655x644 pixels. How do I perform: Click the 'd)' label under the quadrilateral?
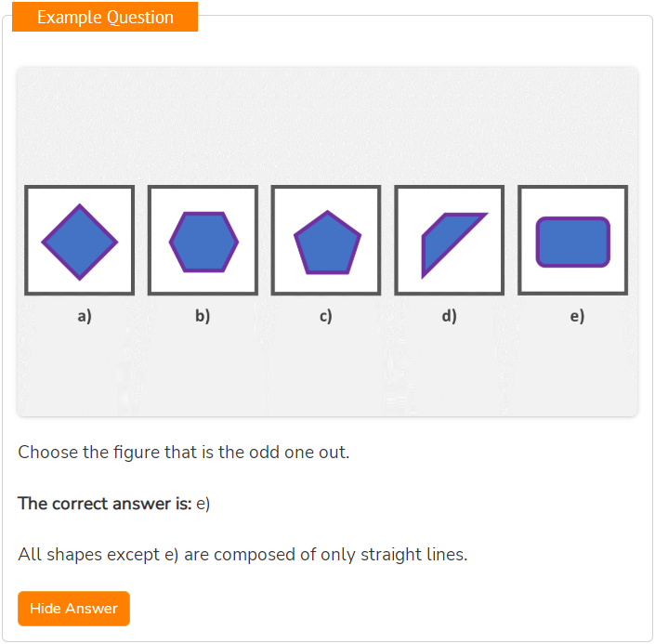click(449, 316)
